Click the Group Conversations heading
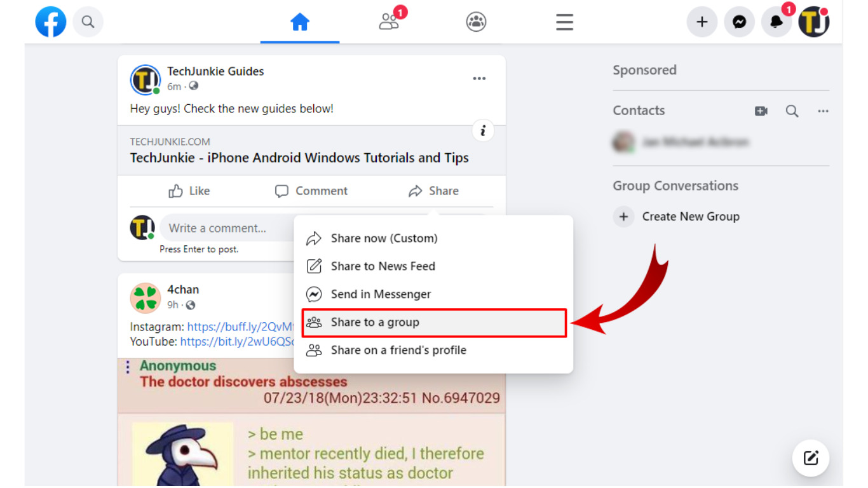Image resolution: width=868 pixels, height=488 pixels. [x=675, y=186]
